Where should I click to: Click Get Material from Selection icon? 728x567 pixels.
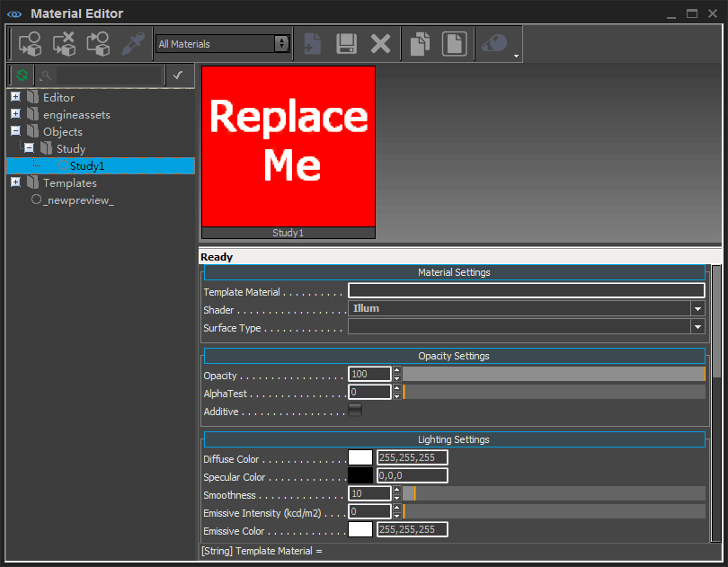pos(98,43)
